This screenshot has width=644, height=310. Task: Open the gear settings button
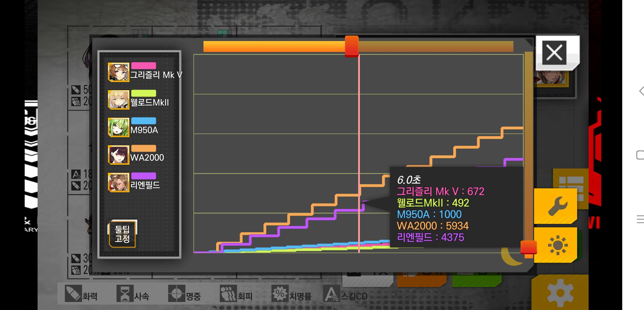point(560,292)
